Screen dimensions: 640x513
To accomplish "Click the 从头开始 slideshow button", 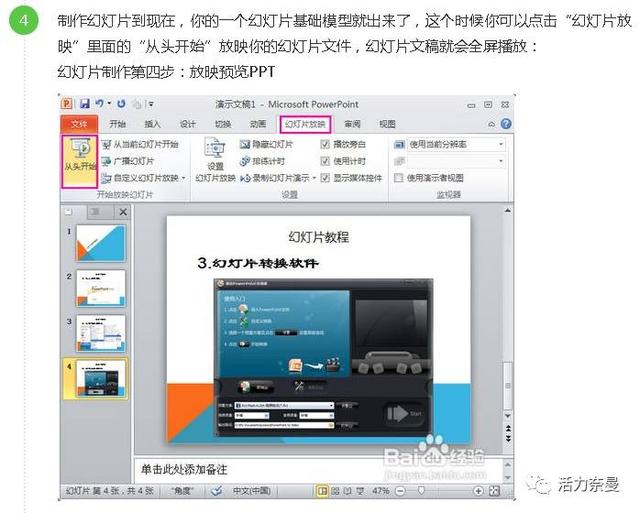I will pos(80,162).
